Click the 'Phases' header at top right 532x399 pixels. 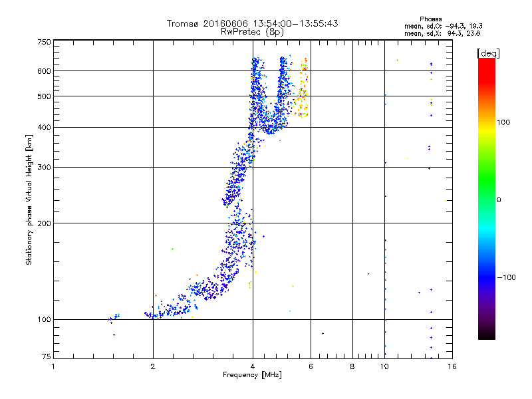tap(430, 19)
